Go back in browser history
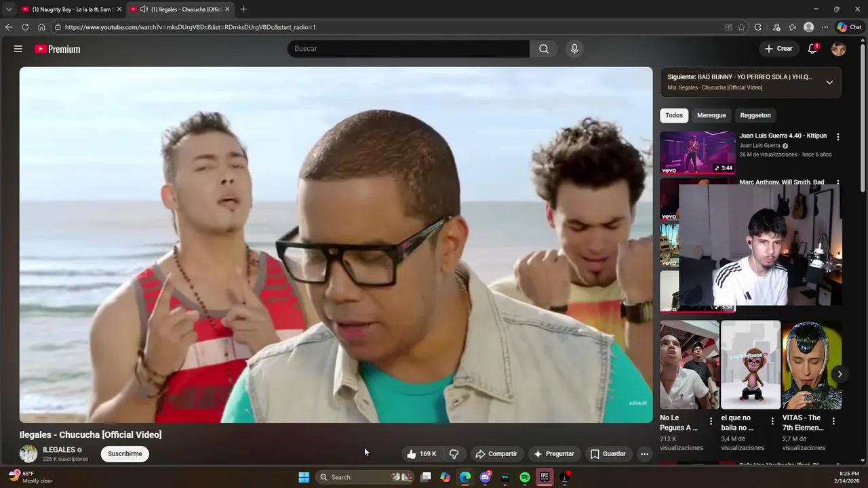This screenshot has height=488, width=868. (9, 27)
